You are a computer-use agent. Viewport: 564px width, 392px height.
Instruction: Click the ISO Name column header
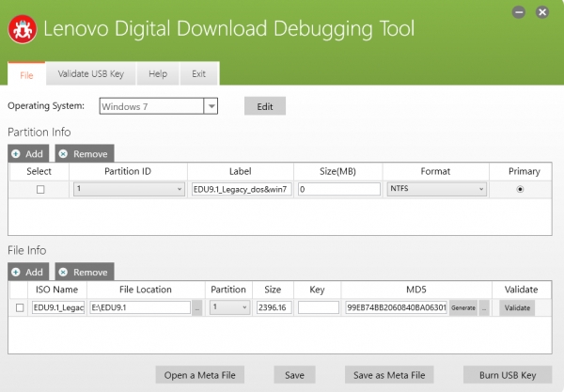click(x=56, y=290)
